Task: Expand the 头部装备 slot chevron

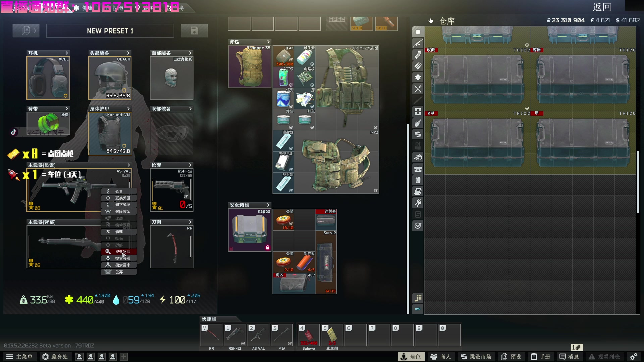Action: [128, 53]
